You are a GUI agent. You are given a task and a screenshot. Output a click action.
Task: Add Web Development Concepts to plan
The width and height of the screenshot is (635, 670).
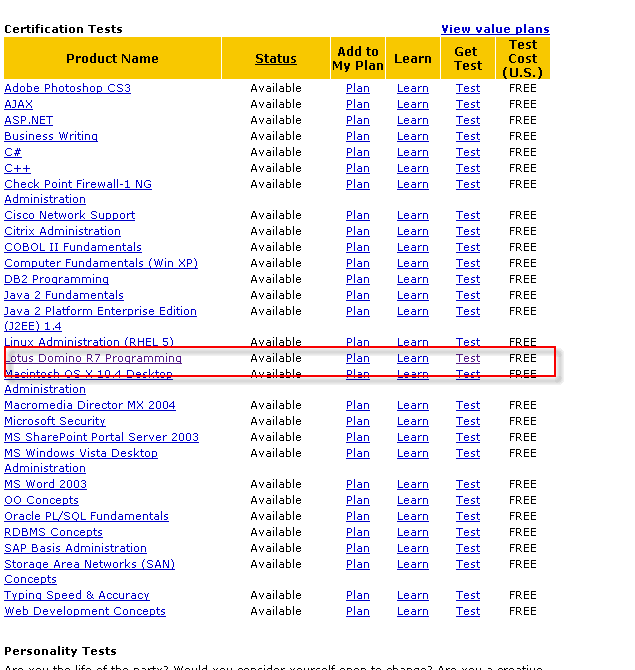(x=358, y=611)
